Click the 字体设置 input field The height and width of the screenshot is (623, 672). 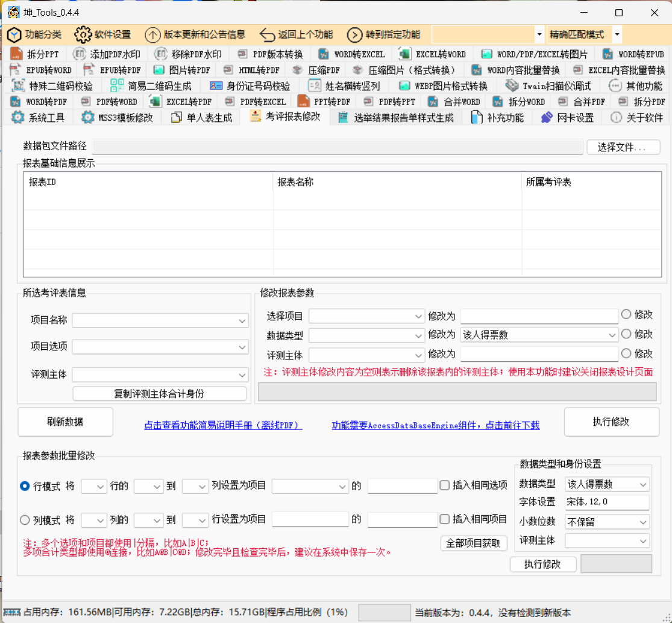607,502
